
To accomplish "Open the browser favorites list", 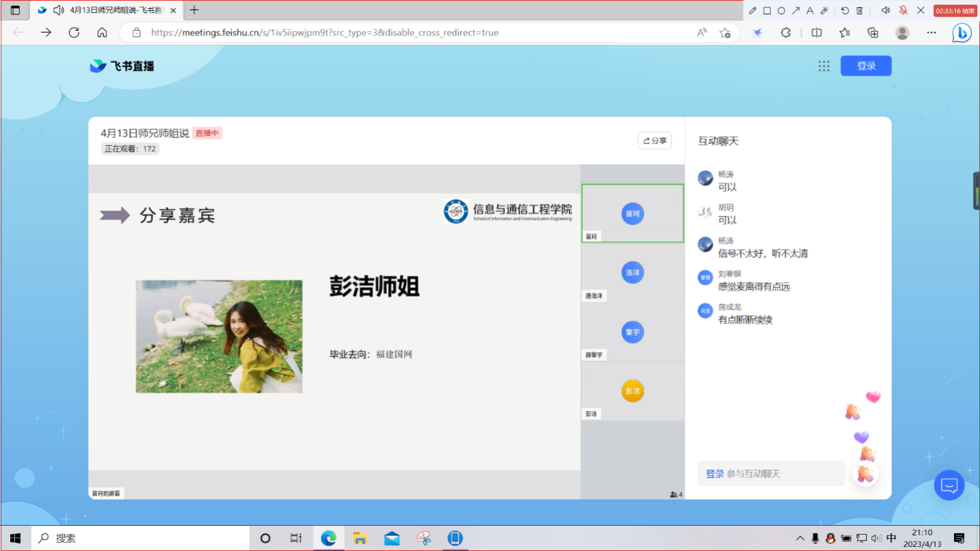I will coord(845,33).
